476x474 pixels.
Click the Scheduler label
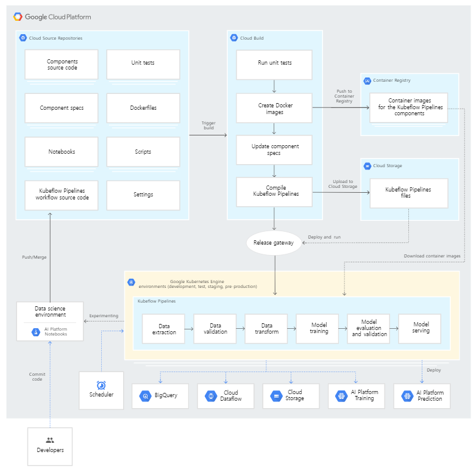click(101, 395)
